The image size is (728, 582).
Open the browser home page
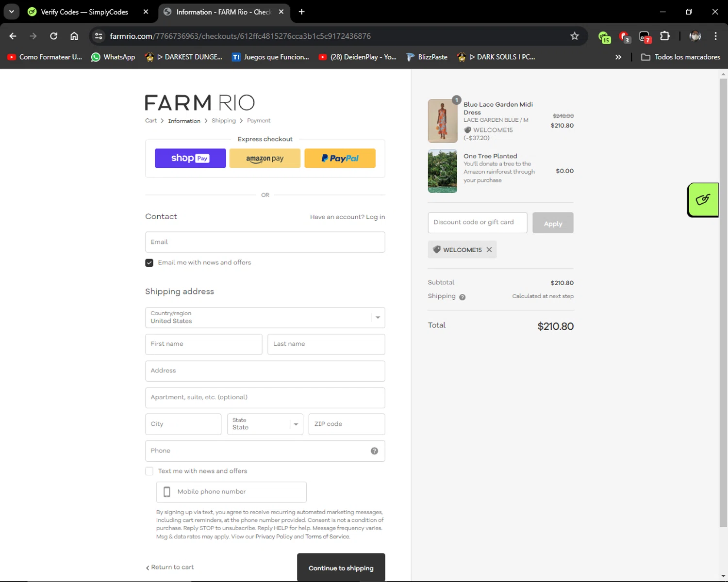click(x=74, y=36)
